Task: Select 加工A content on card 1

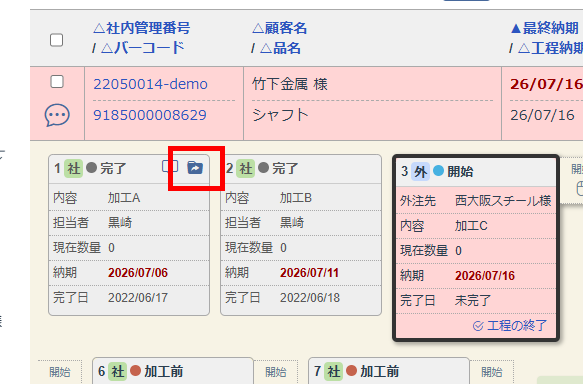Action: tap(124, 198)
